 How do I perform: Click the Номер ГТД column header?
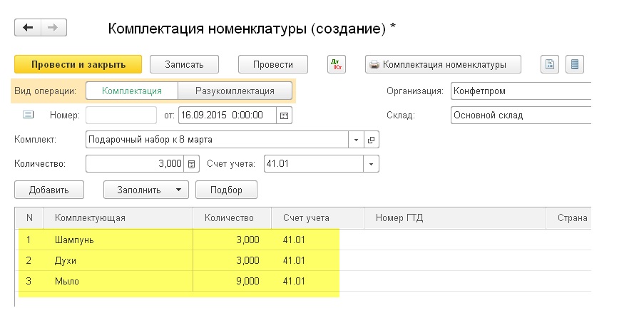455,217
